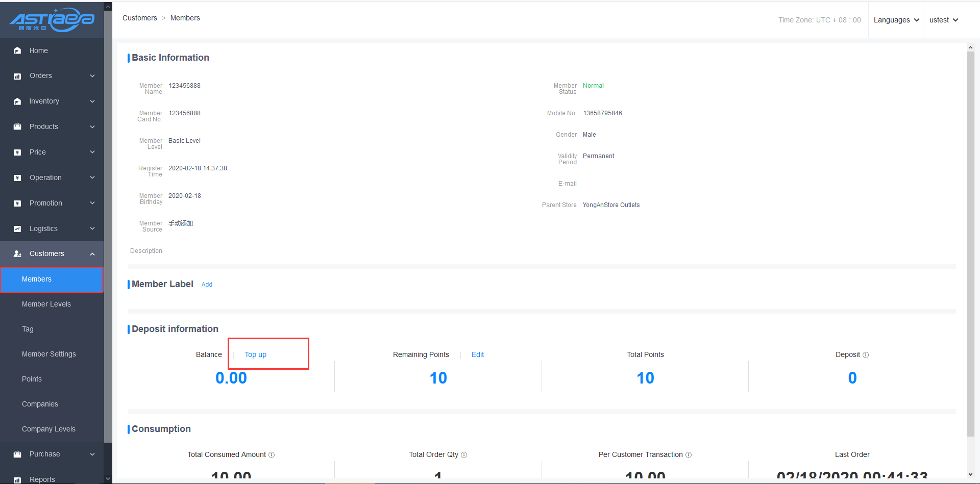Screen dimensions: 980x484
Task: Click the Astiaea logo
Action: [x=52, y=19]
